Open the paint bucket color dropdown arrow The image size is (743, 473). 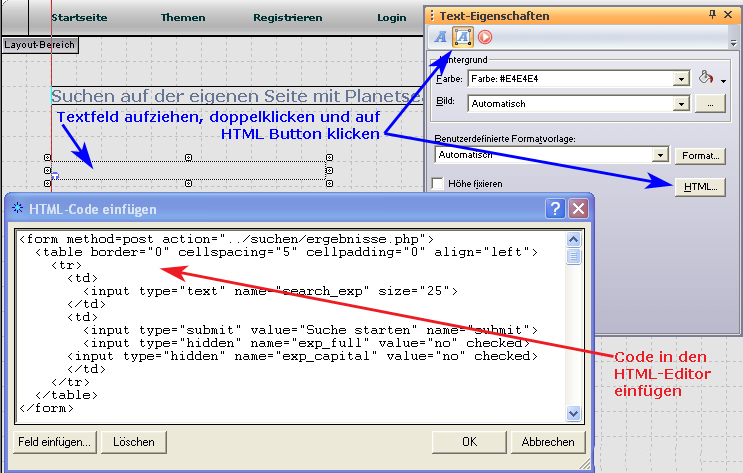coord(723,80)
